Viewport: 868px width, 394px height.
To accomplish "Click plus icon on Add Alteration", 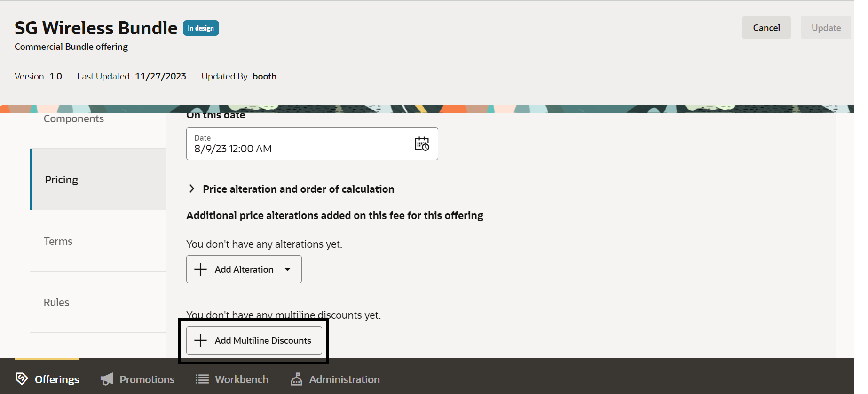I will point(201,269).
